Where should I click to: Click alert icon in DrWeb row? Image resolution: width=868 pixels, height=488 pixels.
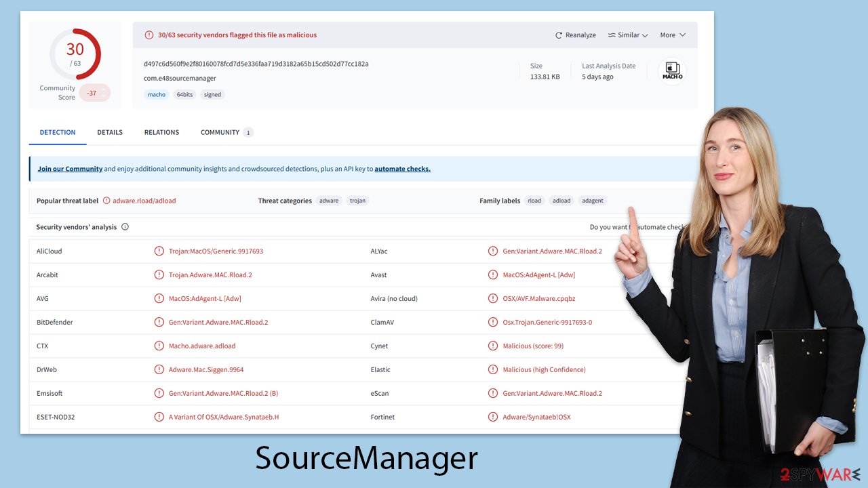point(159,369)
